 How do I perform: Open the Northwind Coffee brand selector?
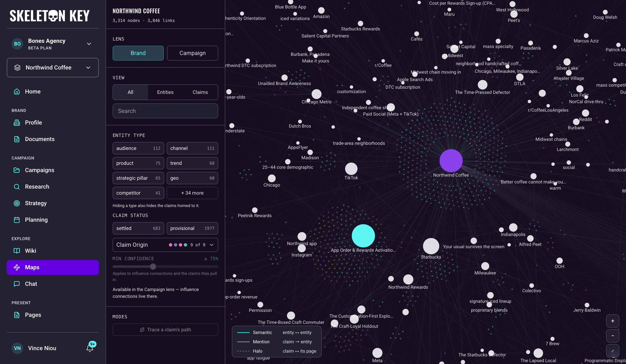(53, 67)
